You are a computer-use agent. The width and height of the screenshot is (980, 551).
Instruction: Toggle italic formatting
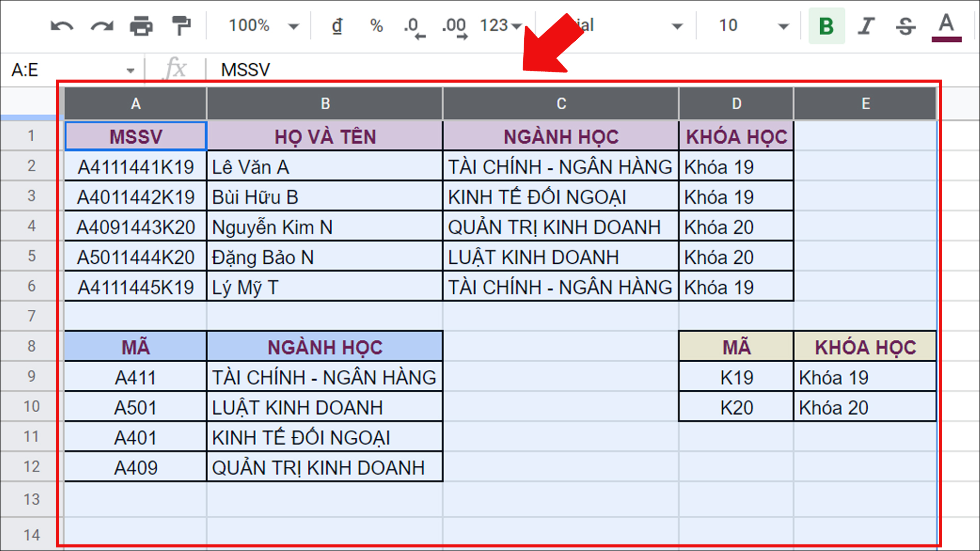pos(865,26)
